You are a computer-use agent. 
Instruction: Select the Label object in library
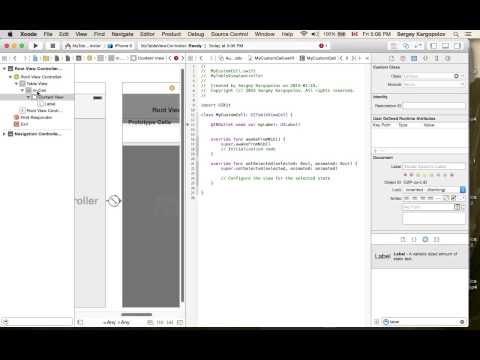click(x=420, y=256)
